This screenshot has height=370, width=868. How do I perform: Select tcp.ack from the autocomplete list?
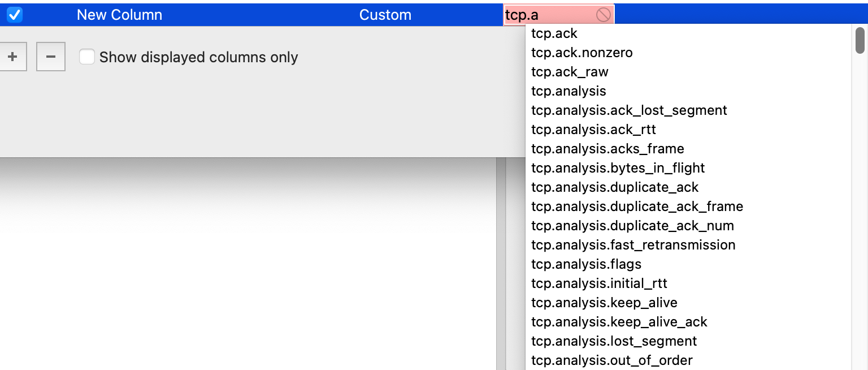pyautogui.click(x=554, y=33)
